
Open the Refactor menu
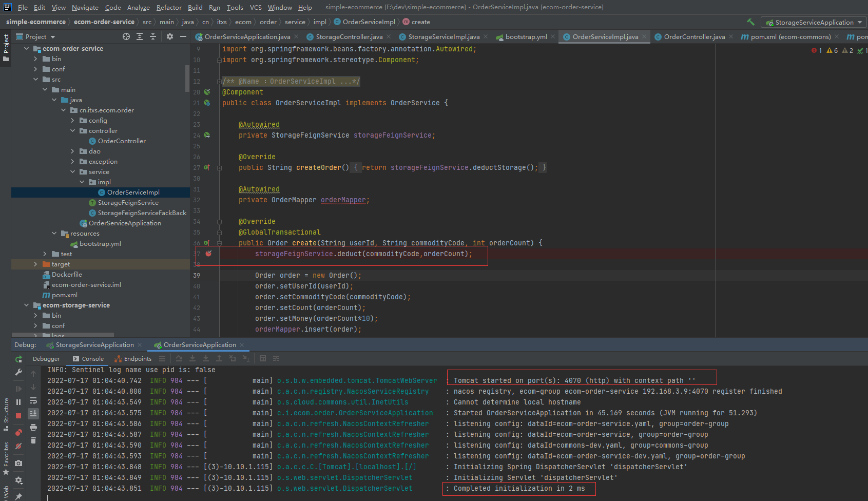169,7
